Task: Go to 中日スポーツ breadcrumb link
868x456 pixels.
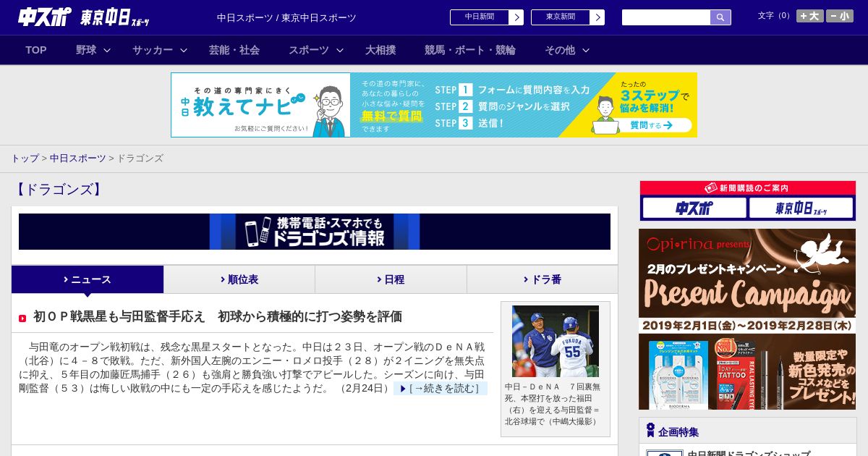Action: [77, 158]
